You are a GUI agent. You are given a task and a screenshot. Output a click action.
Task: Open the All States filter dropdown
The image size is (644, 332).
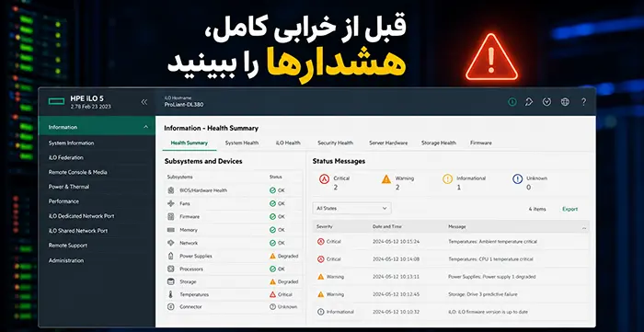pos(352,209)
